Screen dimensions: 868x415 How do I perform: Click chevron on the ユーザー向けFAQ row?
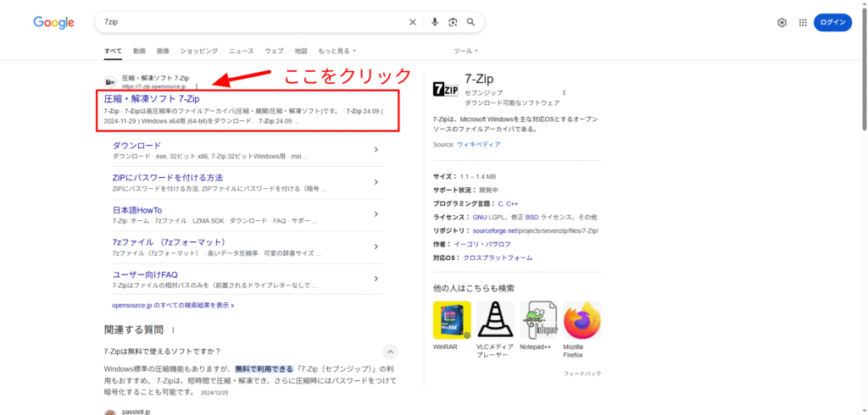point(376,279)
